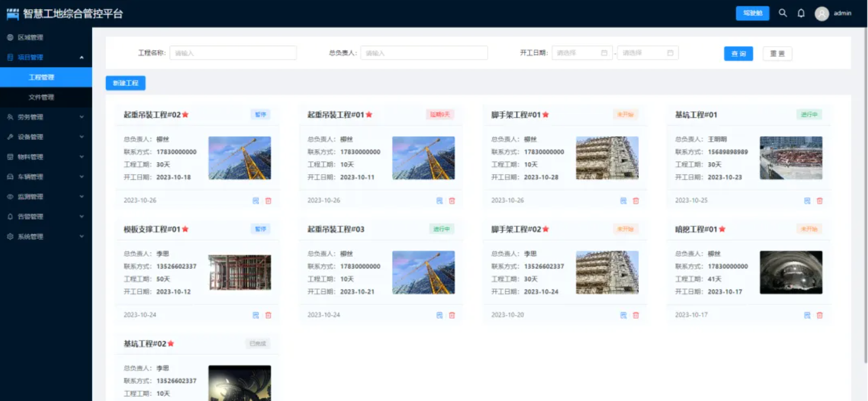Viewport: 868px width, 401px height.
Task: Click the 脚手架工程#02 scaffold thumbnail
Action: click(x=607, y=272)
